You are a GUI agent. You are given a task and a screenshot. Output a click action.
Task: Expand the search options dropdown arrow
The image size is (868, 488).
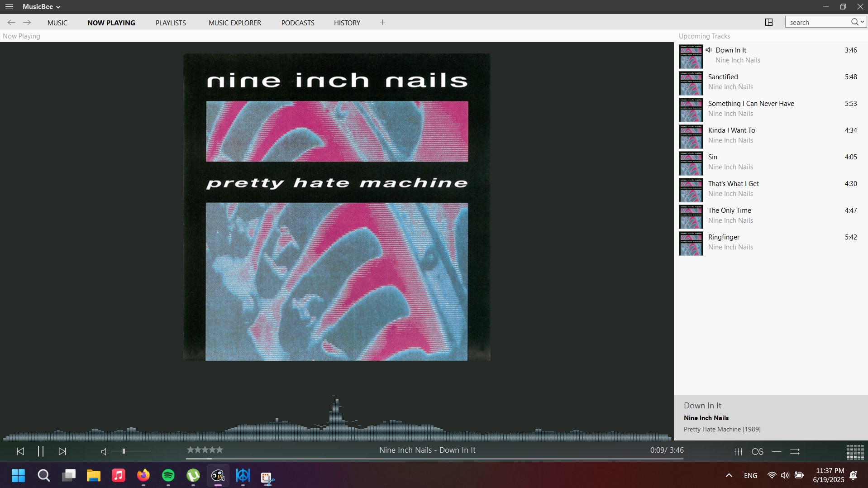863,22
